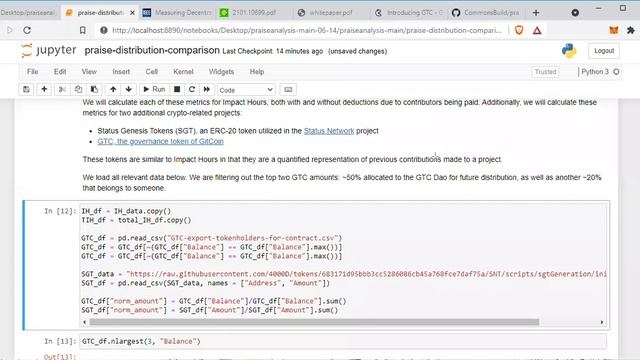
Task: Open the Help menu
Action: coord(257,72)
